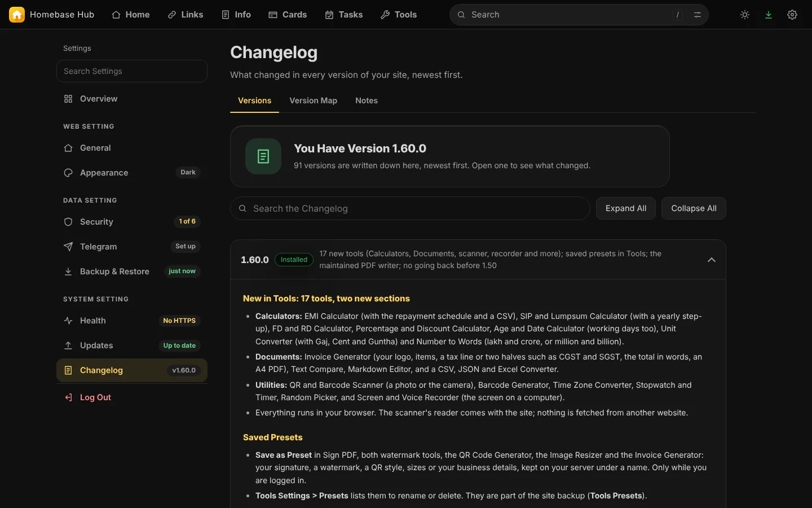Click the Homebase Hub house logo
812x508 pixels.
[x=17, y=15]
